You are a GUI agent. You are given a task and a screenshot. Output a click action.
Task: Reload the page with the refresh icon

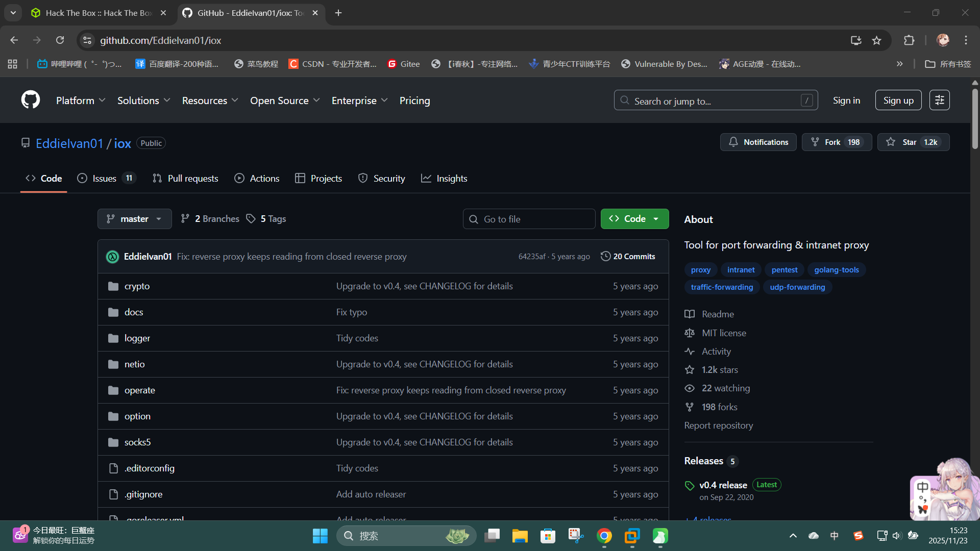(60, 40)
